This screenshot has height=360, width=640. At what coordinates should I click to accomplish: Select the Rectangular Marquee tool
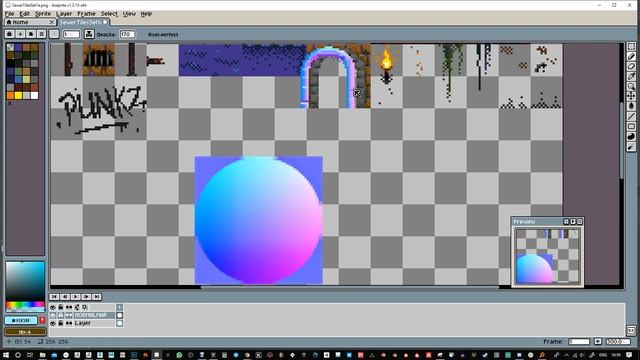[631, 47]
